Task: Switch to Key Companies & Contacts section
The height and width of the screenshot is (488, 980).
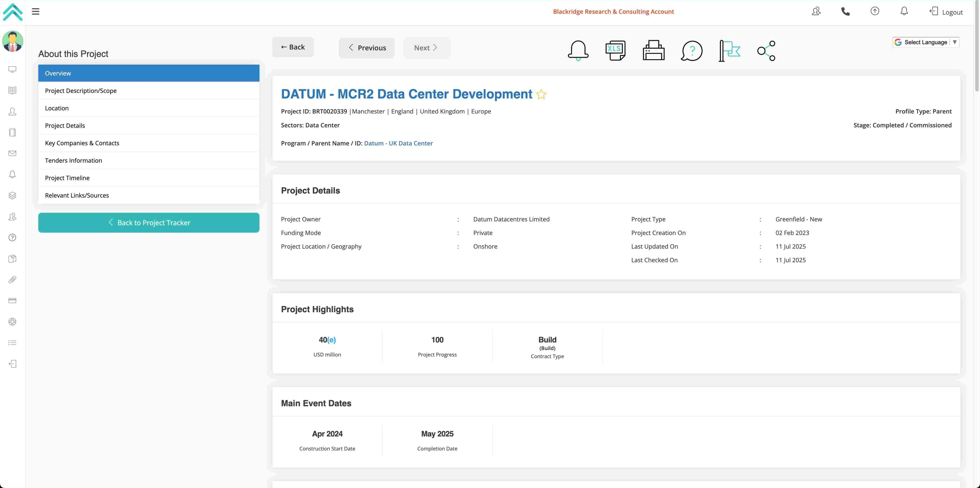Action: point(82,143)
